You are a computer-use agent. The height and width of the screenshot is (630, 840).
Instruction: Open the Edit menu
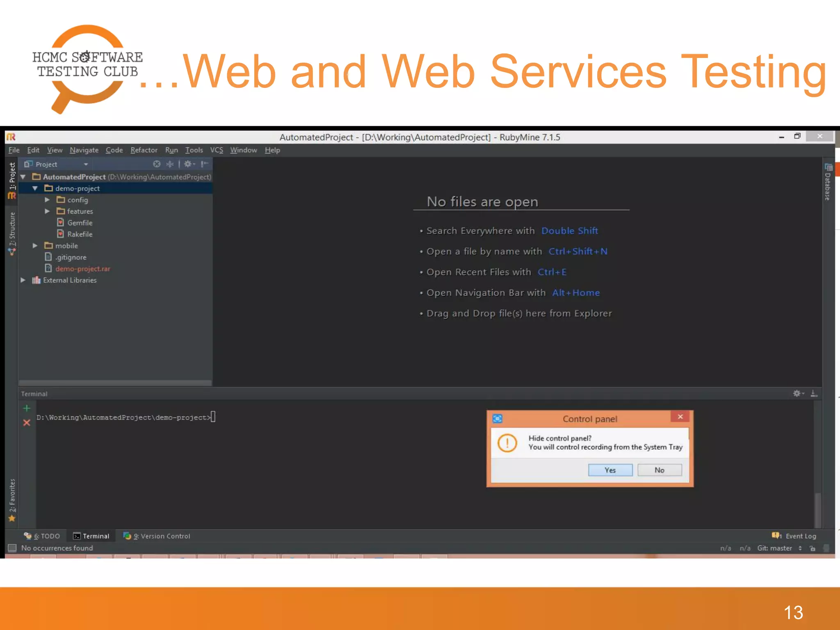pos(33,150)
